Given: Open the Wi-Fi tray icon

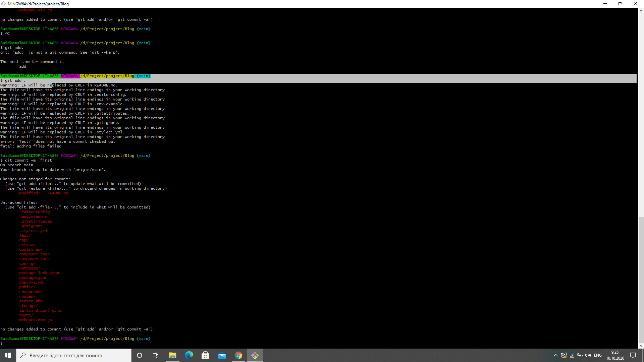Looking at the screenshot, I should [x=572, y=355].
